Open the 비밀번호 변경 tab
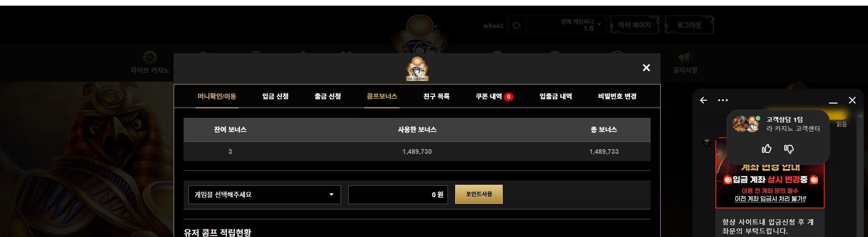Viewport: 868px width, 237px height. coord(617,96)
